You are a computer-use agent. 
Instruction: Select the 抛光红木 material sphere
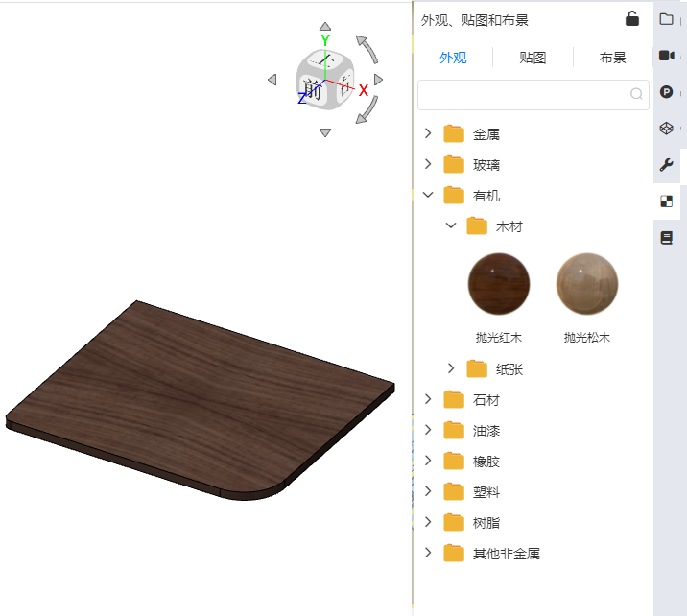[x=499, y=284]
